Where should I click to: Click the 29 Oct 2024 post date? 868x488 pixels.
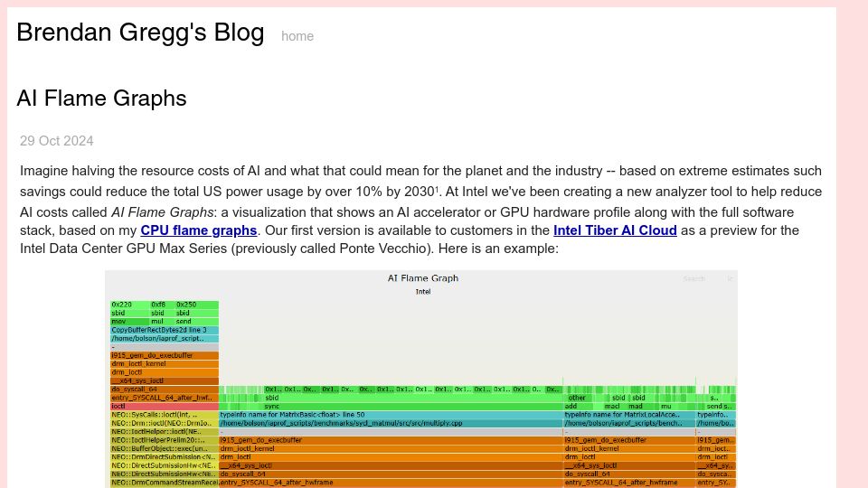[56, 141]
